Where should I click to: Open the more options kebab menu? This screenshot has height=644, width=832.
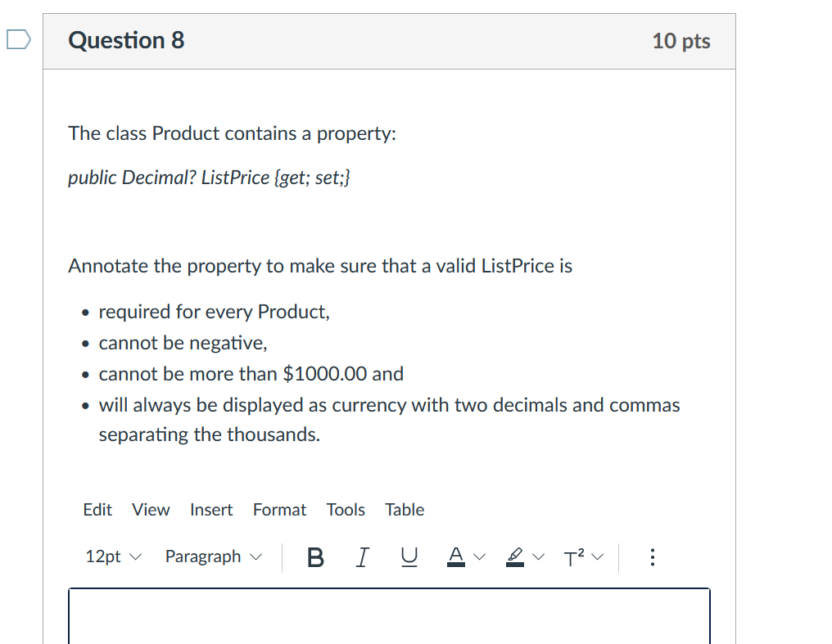tap(652, 557)
